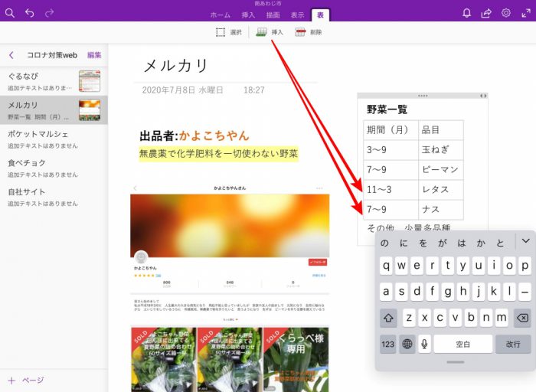Tap the メルカリ page thumbnail
This screenshot has height=392, width=536.
click(90, 109)
